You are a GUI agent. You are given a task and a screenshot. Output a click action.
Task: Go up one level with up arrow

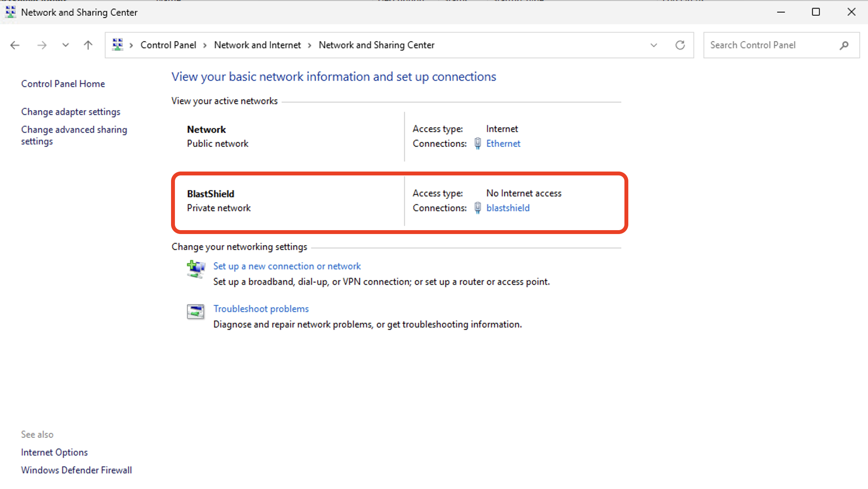[x=88, y=45]
